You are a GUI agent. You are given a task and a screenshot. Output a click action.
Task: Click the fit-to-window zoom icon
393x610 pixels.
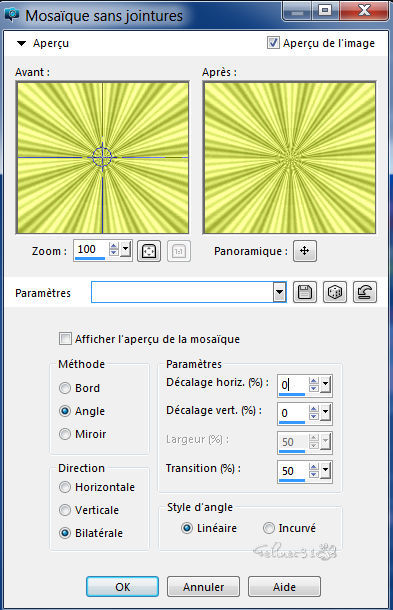[149, 251]
